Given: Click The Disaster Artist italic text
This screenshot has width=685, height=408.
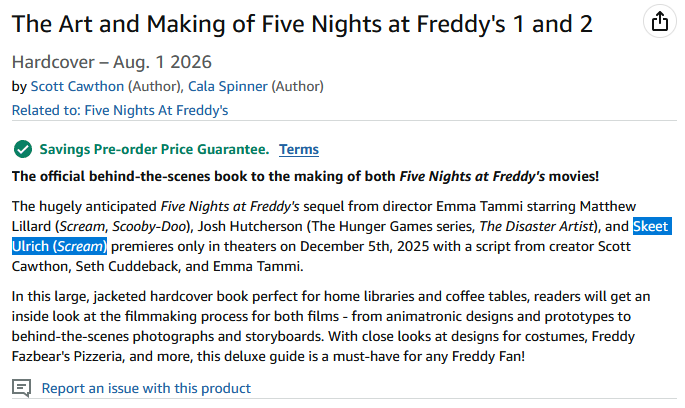Looking at the screenshot, I should click(x=536, y=226).
